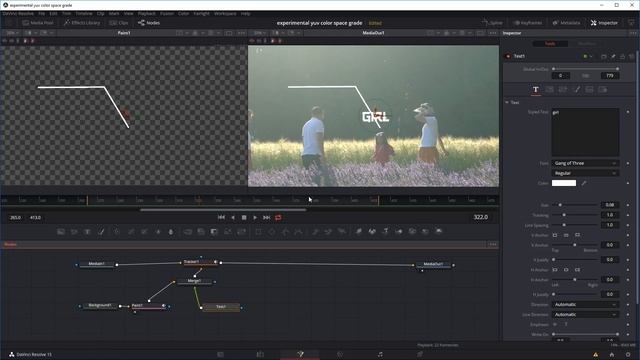Viewport: 640px width, 360px height.
Task: Set V Anchor to center alignment
Action: tap(566, 235)
